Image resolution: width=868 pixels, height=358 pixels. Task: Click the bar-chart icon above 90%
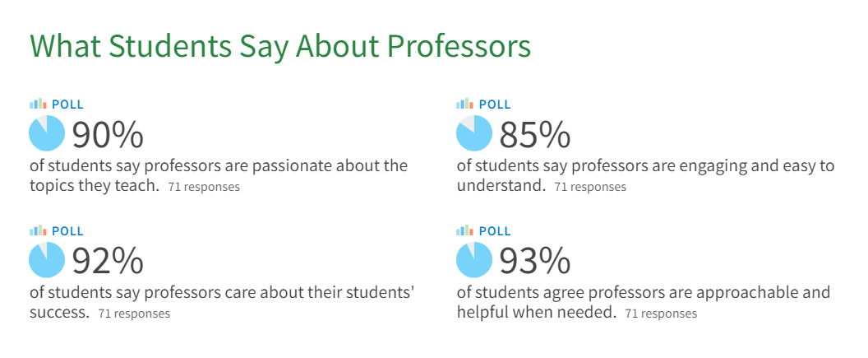(38, 104)
